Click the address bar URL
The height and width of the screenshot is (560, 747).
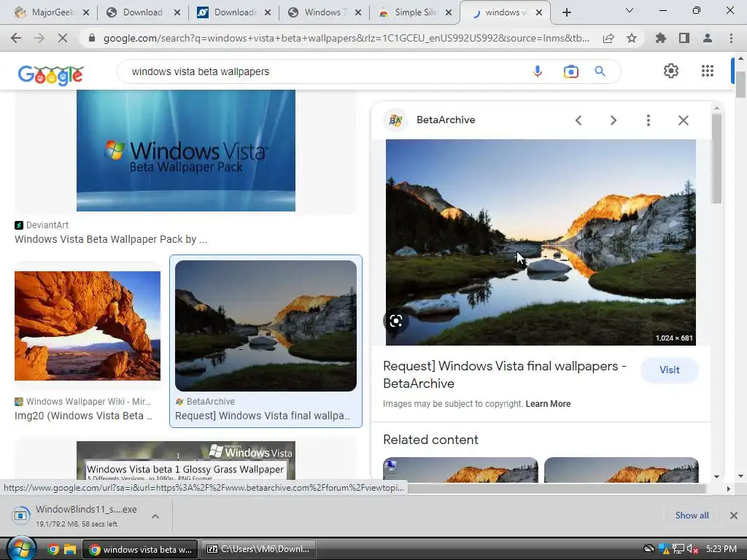point(346,38)
